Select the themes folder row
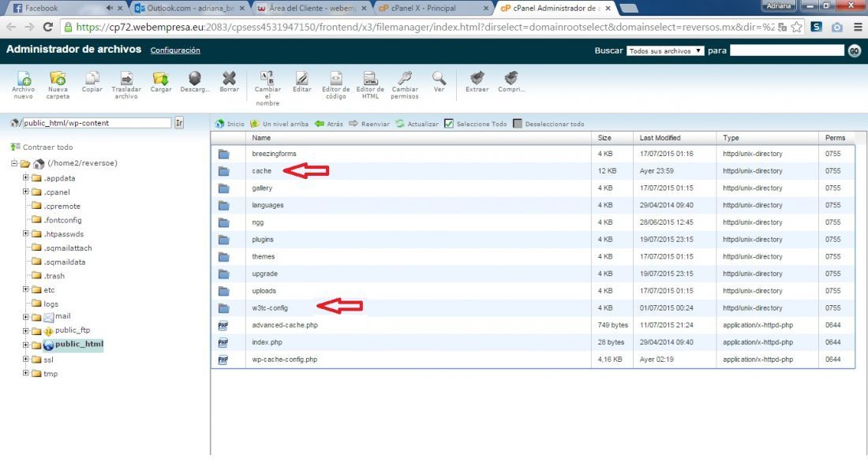 [x=533, y=257]
